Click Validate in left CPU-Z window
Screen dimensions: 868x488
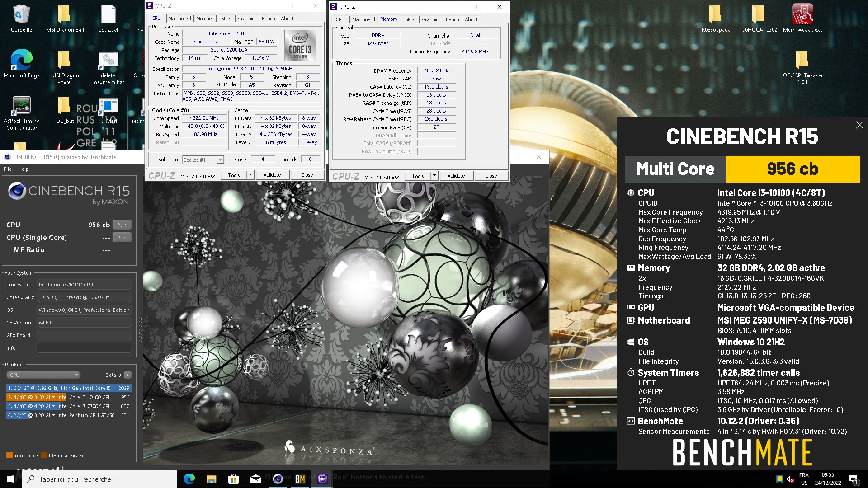pyautogui.click(x=272, y=175)
